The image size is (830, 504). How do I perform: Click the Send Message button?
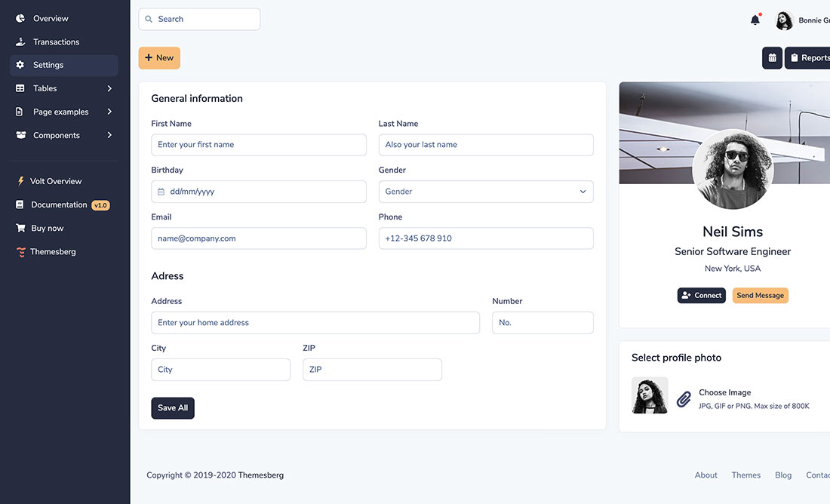click(760, 295)
